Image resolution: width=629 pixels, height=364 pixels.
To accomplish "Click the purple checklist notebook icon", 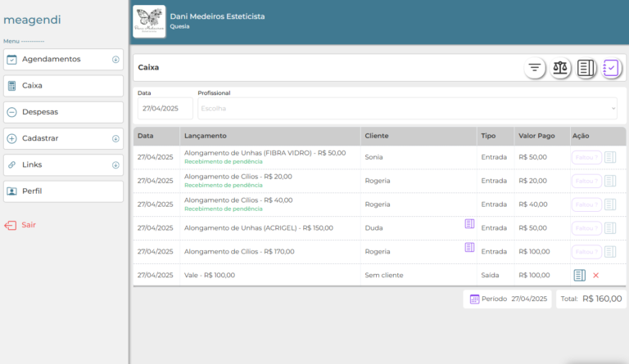I will [x=611, y=69].
